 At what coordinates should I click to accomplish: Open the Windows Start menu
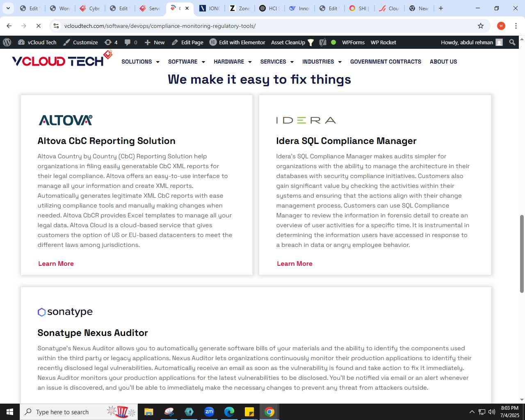tap(10, 412)
